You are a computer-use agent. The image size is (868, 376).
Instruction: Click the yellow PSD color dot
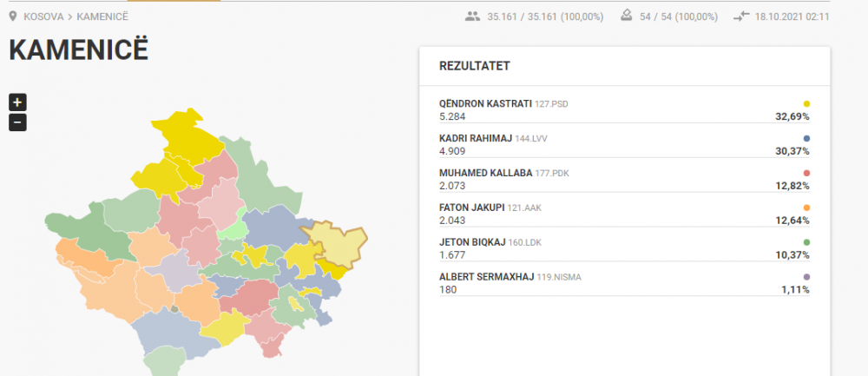[x=806, y=104]
